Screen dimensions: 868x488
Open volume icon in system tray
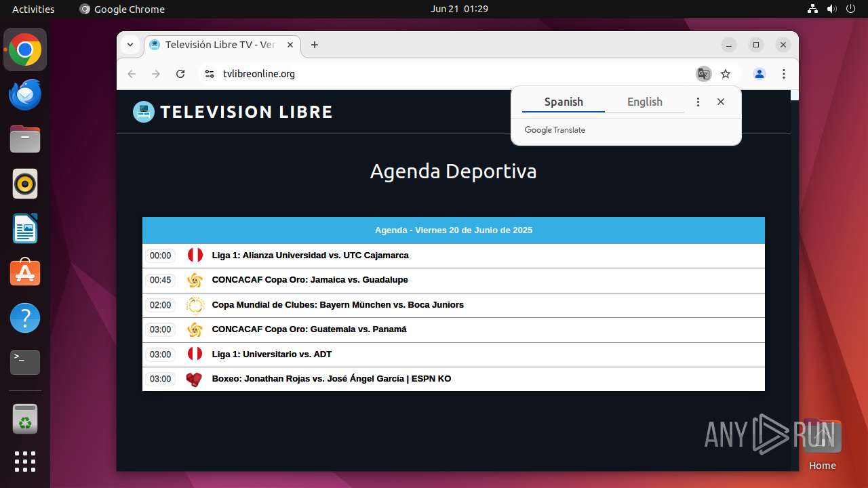[831, 9]
